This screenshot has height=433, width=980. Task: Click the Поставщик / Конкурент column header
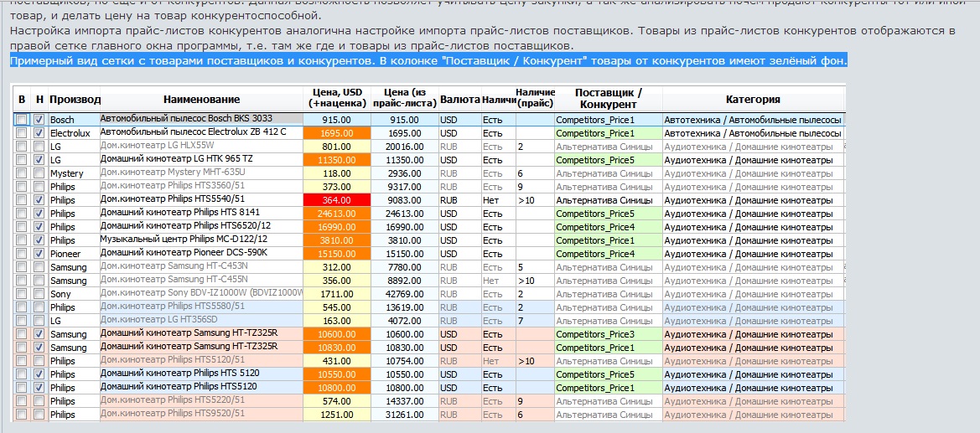pos(608,100)
